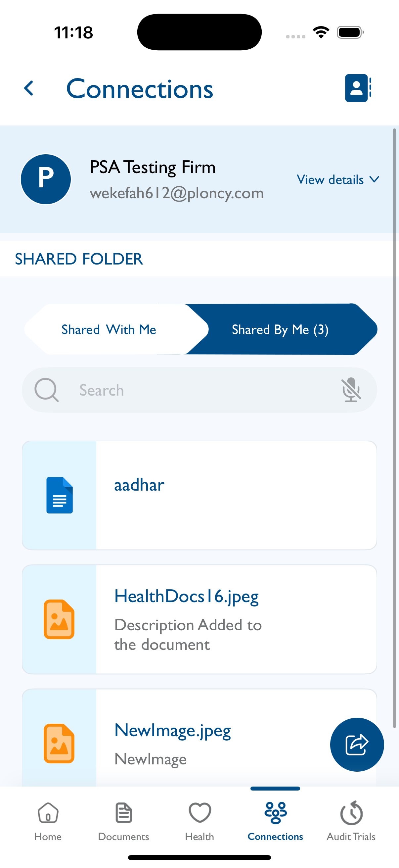Open the contacts book icon
The height and width of the screenshot is (868, 399).
(x=358, y=88)
